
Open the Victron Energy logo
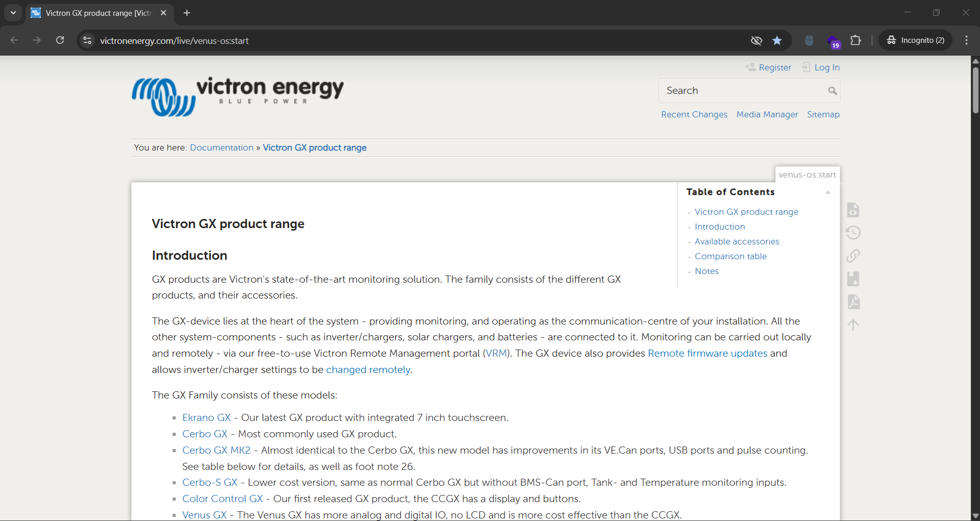[237, 97]
